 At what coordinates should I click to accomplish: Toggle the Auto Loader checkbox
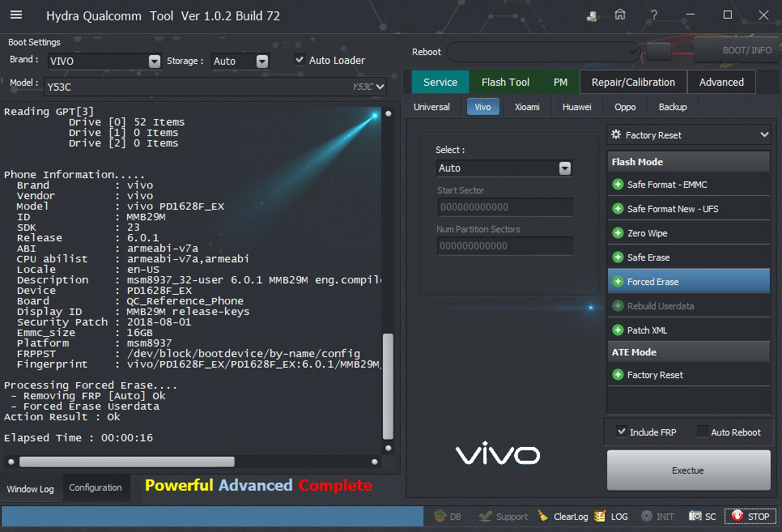coord(300,60)
